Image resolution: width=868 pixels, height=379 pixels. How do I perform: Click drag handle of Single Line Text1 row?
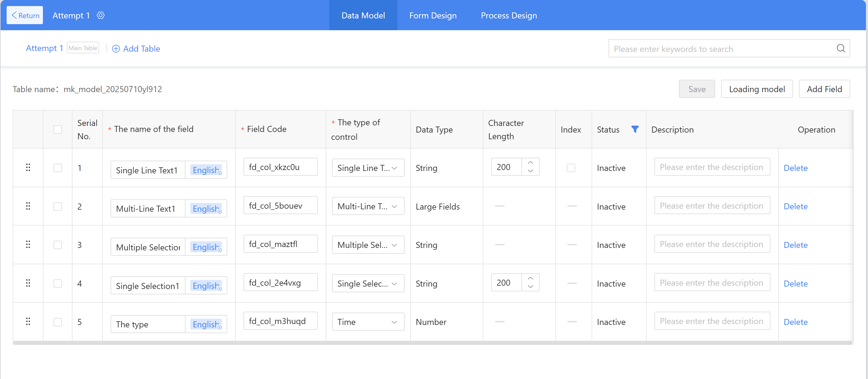coord(28,167)
